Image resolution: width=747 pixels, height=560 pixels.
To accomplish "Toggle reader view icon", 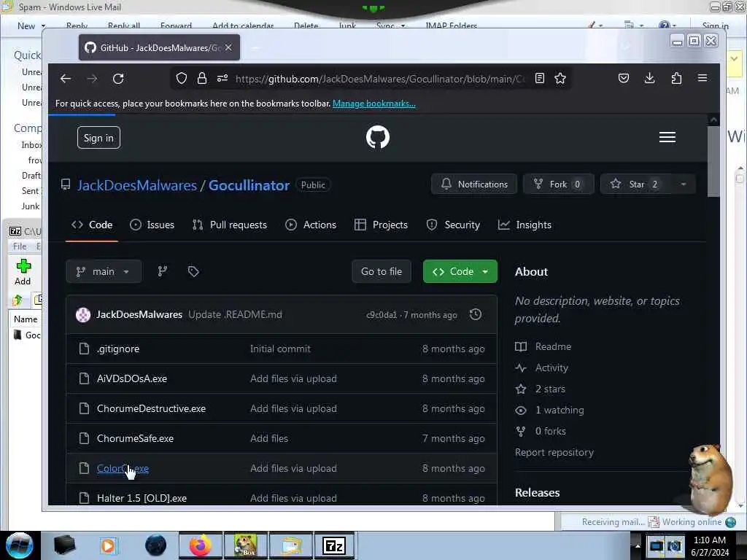I will click(539, 78).
